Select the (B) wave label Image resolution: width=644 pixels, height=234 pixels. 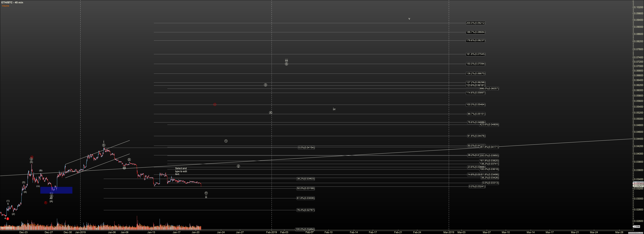pyautogui.click(x=41, y=171)
